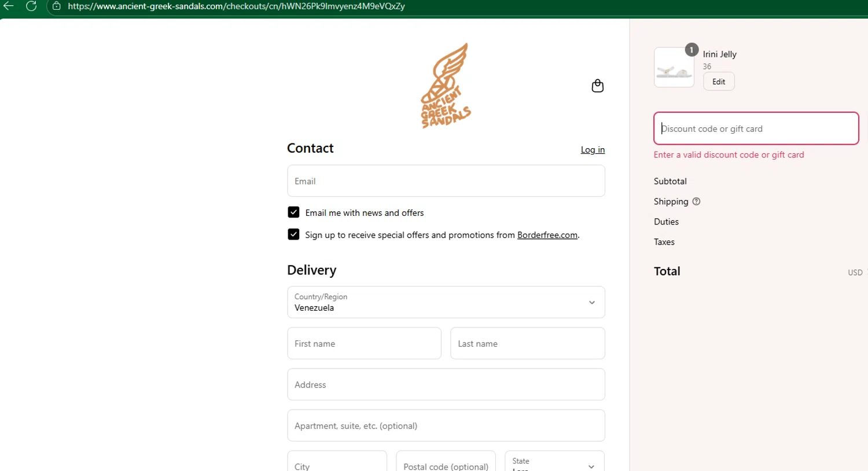Click the USD currency label
Viewport: 868px width, 471px height.
coord(855,273)
